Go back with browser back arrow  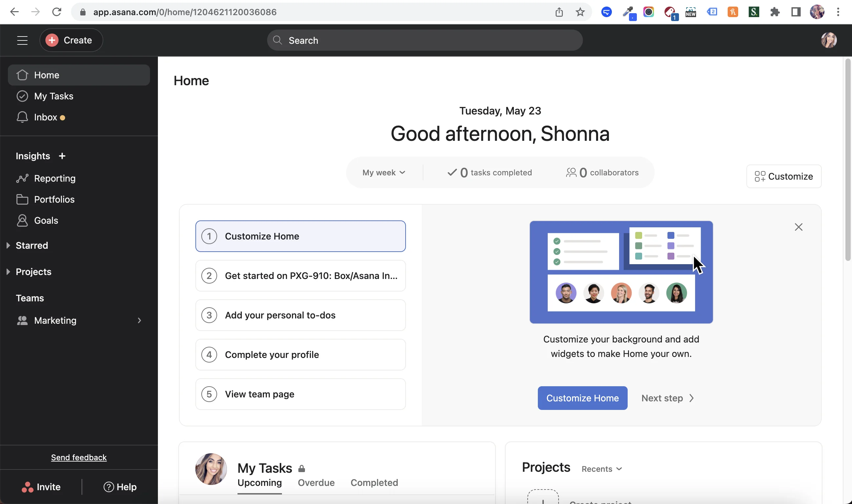tap(14, 12)
